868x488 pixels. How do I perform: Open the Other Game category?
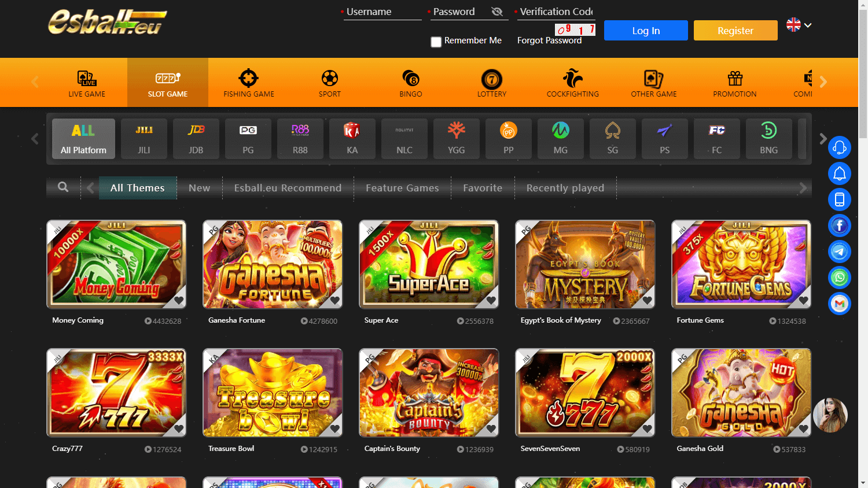[654, 83]
